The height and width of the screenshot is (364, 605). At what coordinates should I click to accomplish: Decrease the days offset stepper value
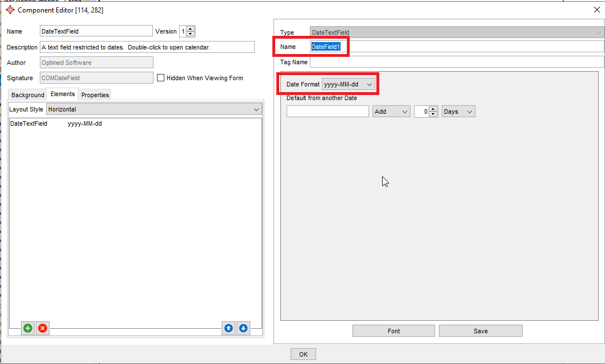tap(433, 114)
